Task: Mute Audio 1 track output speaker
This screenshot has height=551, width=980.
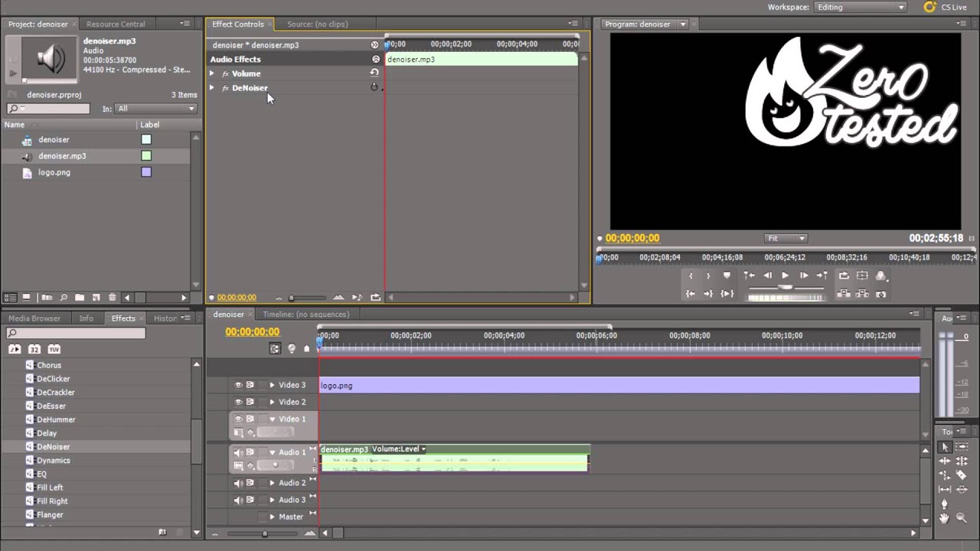Action: point(238,452)
